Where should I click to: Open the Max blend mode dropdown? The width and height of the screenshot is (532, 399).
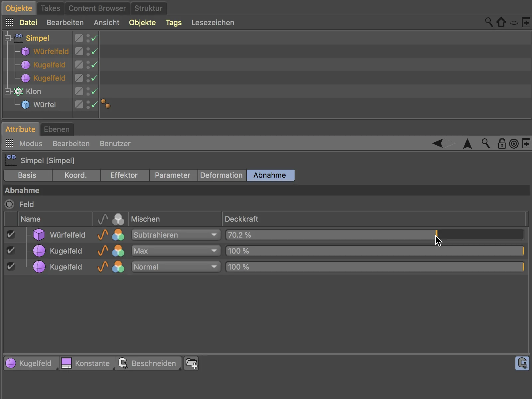[176, 251]
